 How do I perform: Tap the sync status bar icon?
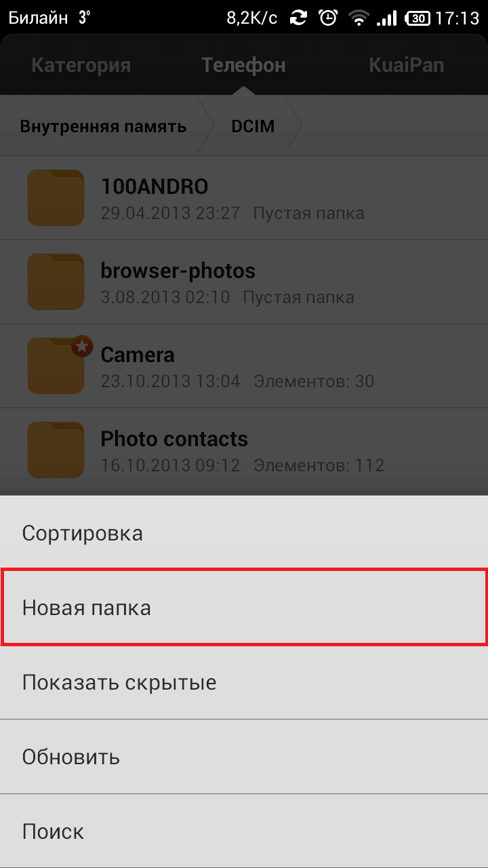click(298, 18)
